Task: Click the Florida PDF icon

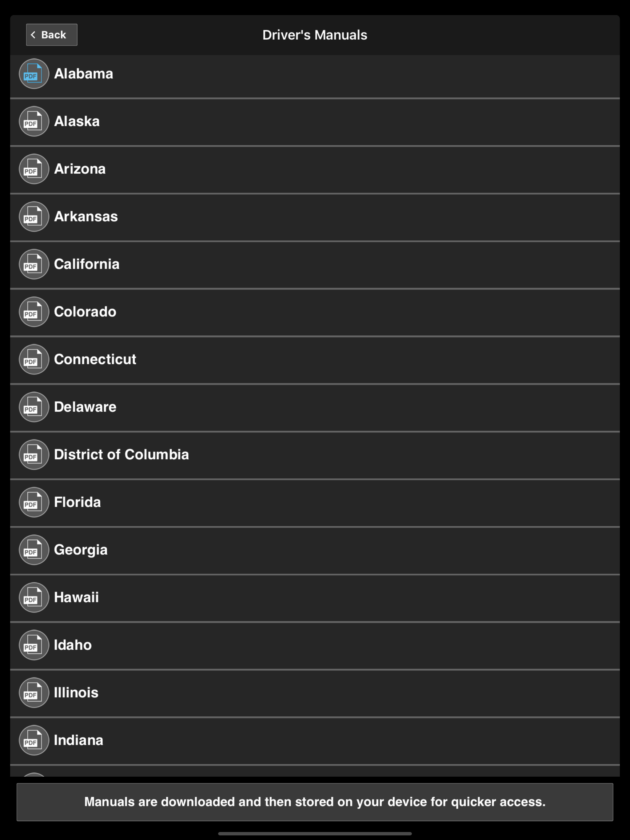Action: [x=34, y=502]
